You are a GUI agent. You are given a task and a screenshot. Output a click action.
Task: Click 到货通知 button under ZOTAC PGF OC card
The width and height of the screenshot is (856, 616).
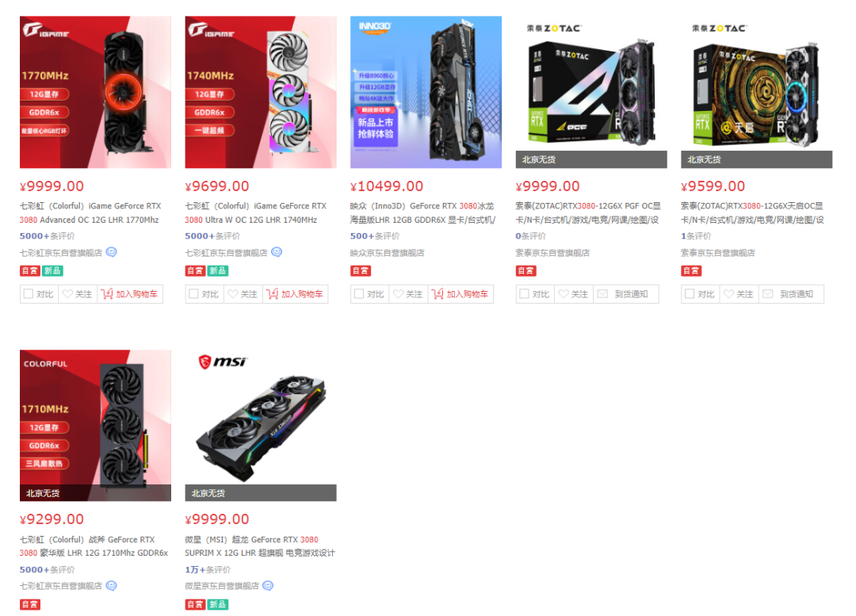tap(625, 294)
